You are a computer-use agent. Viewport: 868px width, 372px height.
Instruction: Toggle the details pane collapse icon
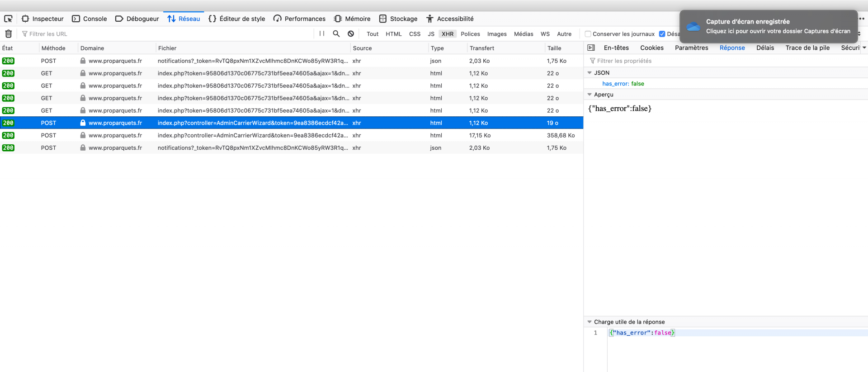point(591,48)
